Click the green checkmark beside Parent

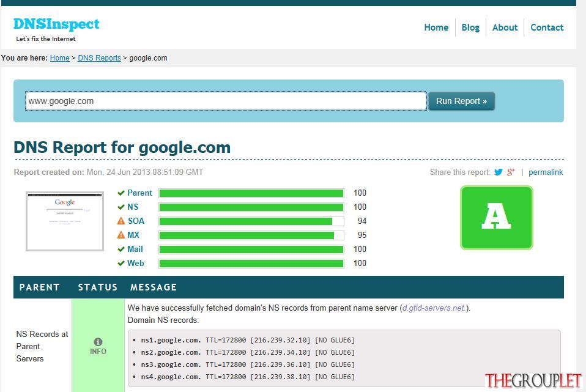(121, 193)
